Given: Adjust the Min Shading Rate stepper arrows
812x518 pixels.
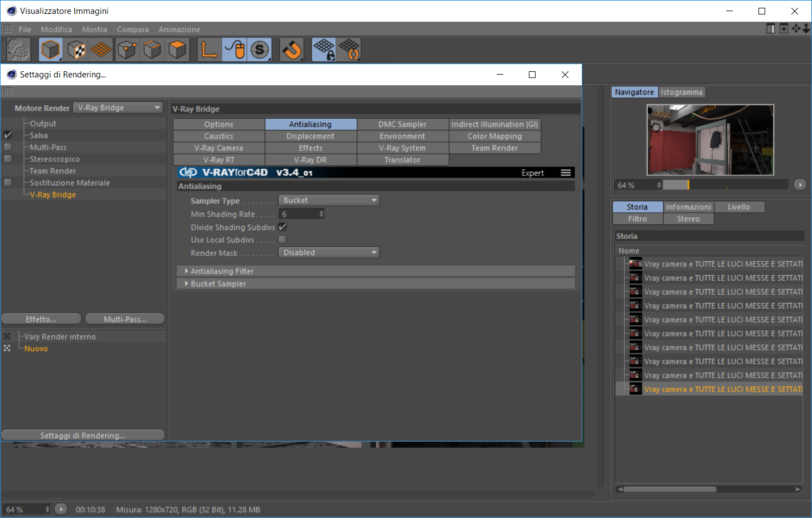Looking at the screenshot, I should [x=321, y=214].
